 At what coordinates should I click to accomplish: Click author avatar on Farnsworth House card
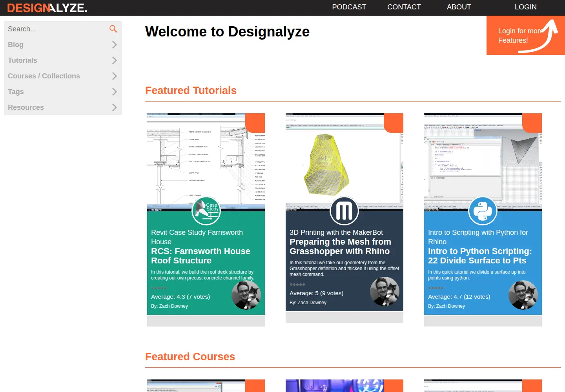246,295
